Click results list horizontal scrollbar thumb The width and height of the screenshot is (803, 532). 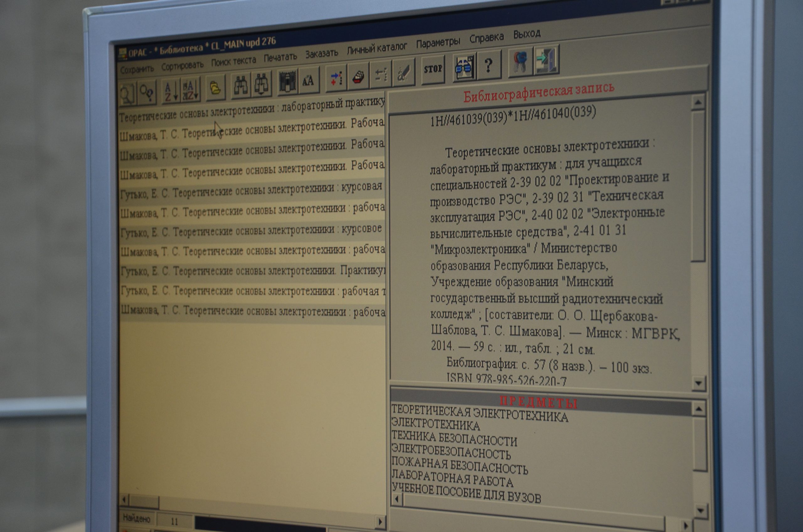[144, 501]
